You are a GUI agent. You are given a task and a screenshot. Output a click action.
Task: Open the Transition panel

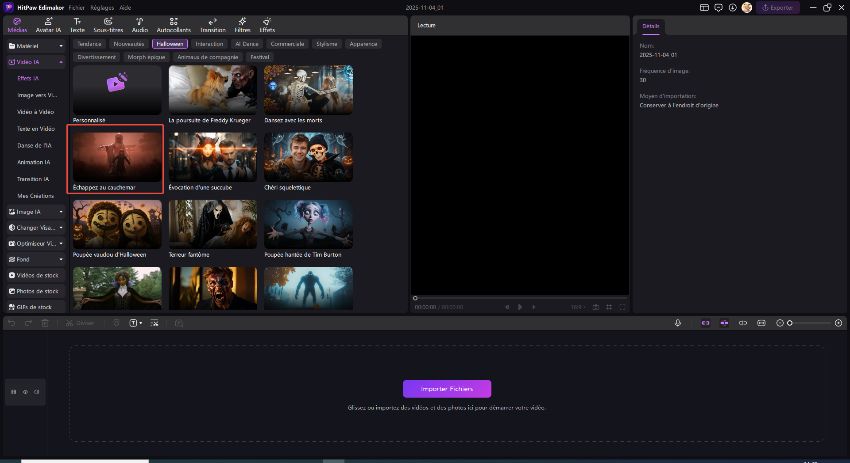pyautogui.click(x=212, y=24)
